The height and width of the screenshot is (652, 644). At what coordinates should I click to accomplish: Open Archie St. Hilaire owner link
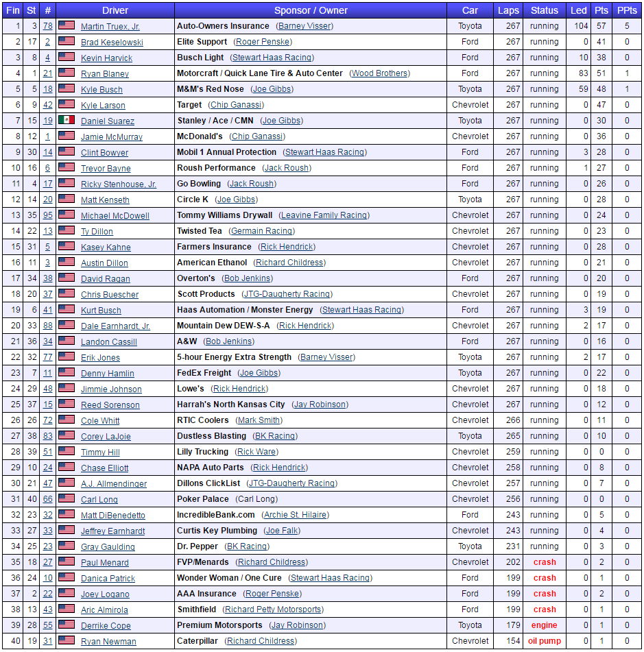click(296, 515)
